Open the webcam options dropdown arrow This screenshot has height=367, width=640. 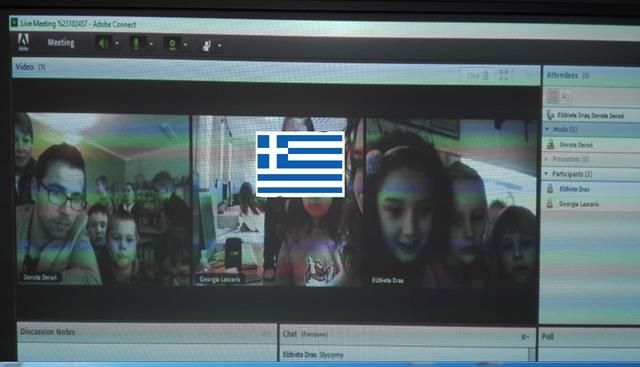pyautogui.click(x=186, y=44)
